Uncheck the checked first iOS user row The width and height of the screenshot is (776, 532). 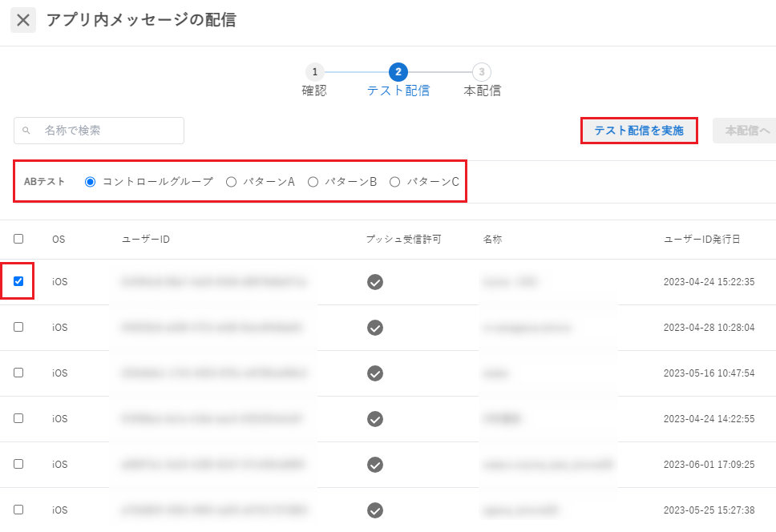[x=18, y=281]
